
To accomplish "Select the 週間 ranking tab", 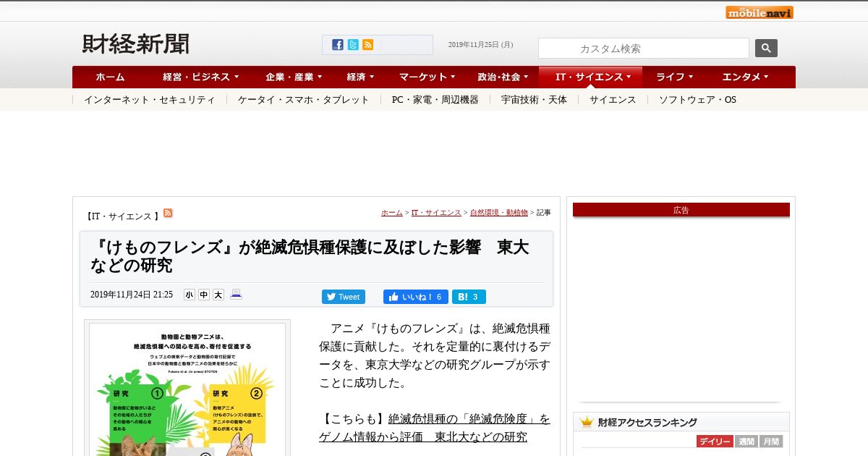I will point(746,442).
